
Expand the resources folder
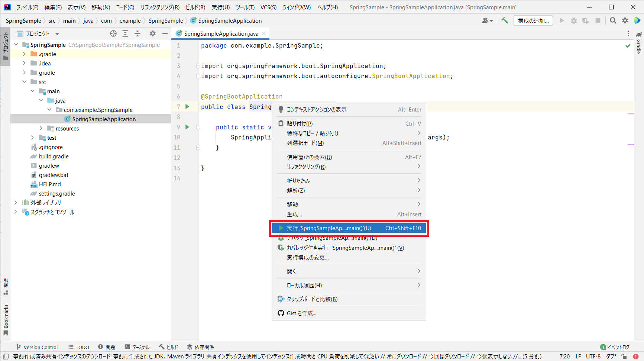point(41,128)
